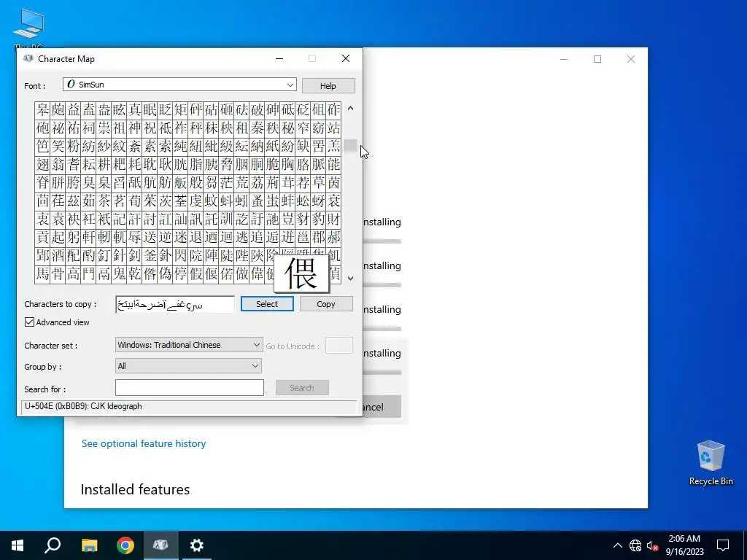
Task: Select the 祝 character cell
Action: [150, 128]
